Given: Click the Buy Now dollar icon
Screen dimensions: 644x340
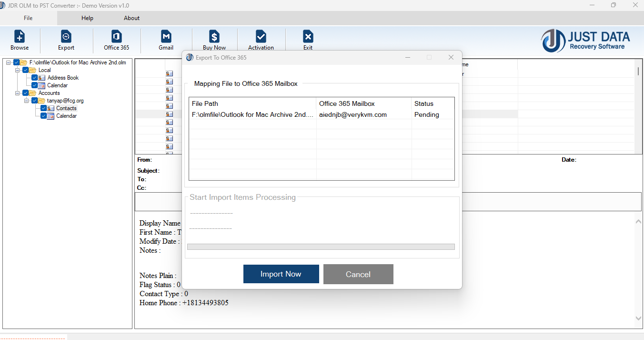Looking at the screenshot, I should 214,36.
